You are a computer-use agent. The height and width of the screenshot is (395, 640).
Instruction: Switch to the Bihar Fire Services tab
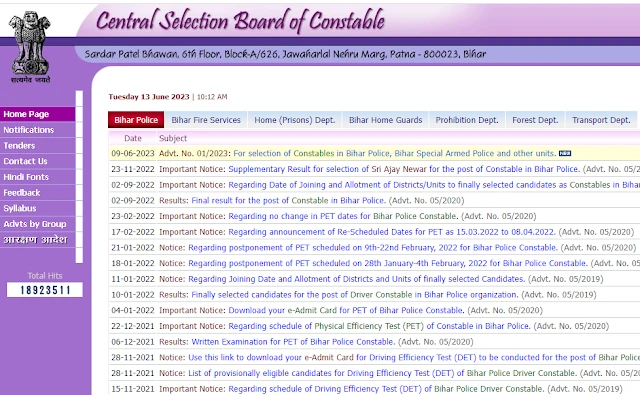(x=206, y=120)
